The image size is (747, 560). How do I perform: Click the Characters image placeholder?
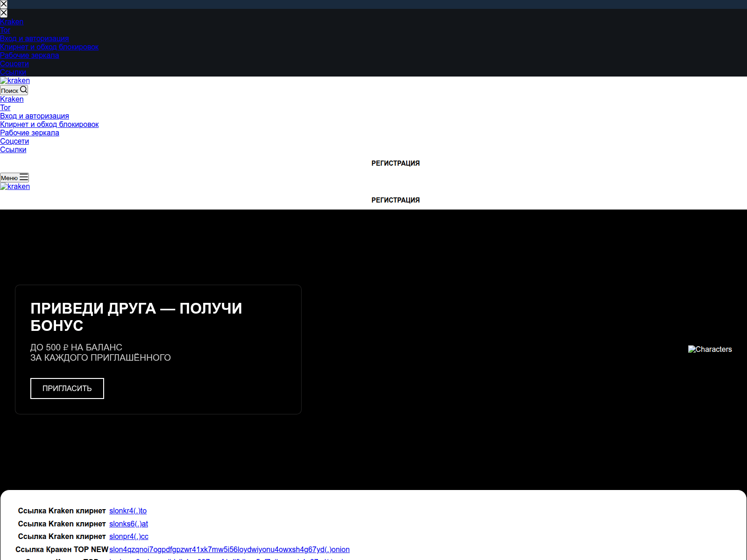tap(710, 349)
